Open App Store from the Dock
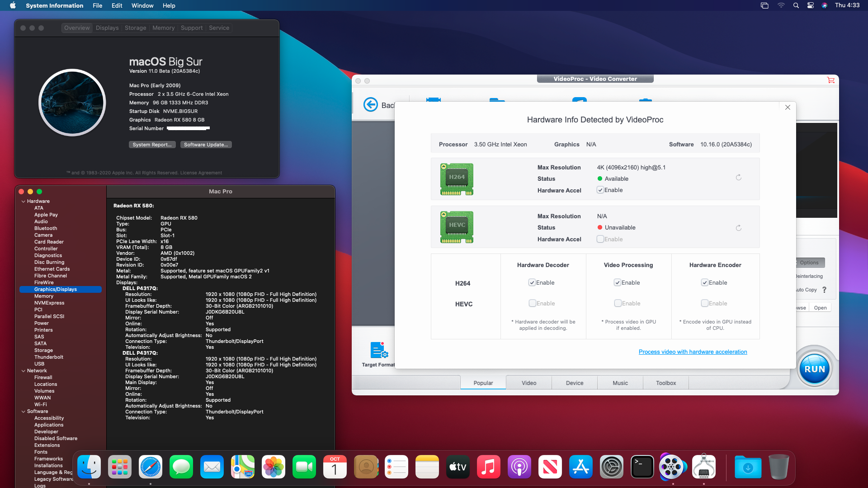 pos(581,467)
